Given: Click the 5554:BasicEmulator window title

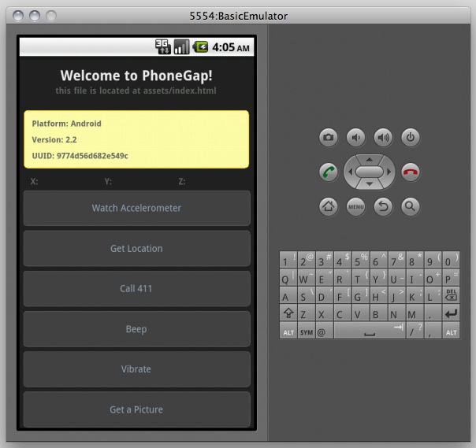Looking at the screenshot, I should (239, 16).
